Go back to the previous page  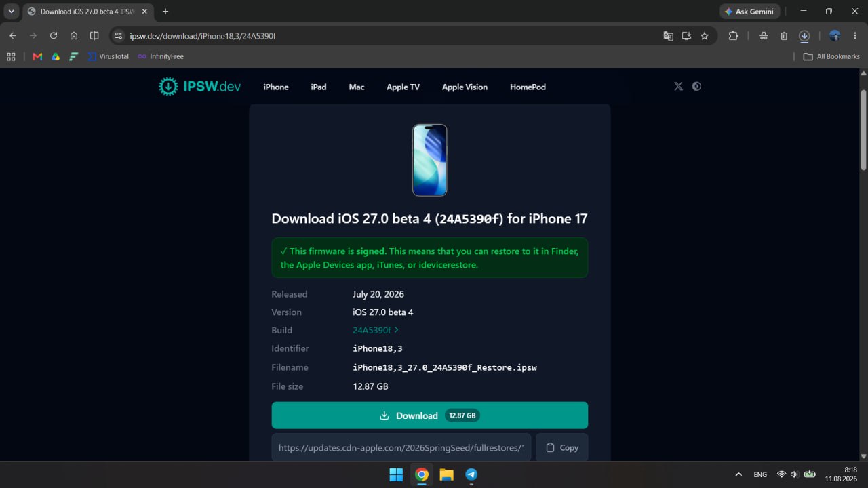[x=13, y=36]
